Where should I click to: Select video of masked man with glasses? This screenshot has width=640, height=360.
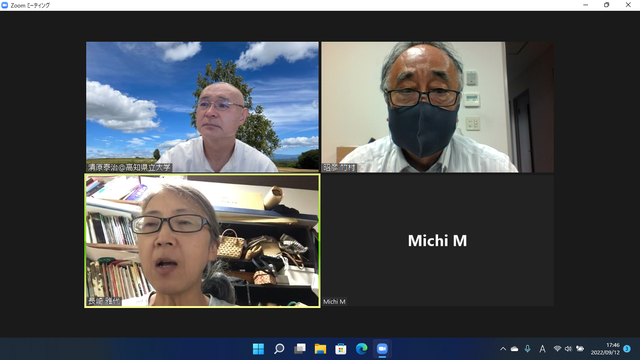pyautogui.click(x=438, y=107)
